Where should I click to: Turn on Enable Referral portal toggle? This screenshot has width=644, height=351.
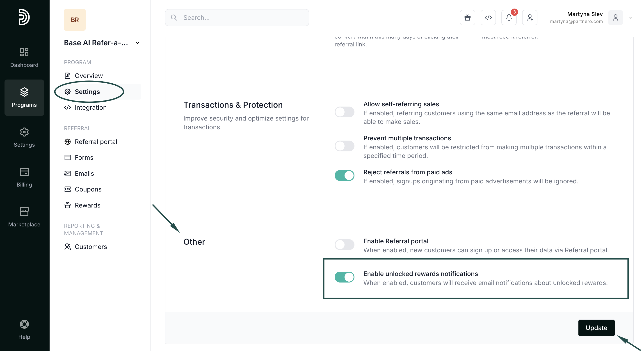click(344, 244)
